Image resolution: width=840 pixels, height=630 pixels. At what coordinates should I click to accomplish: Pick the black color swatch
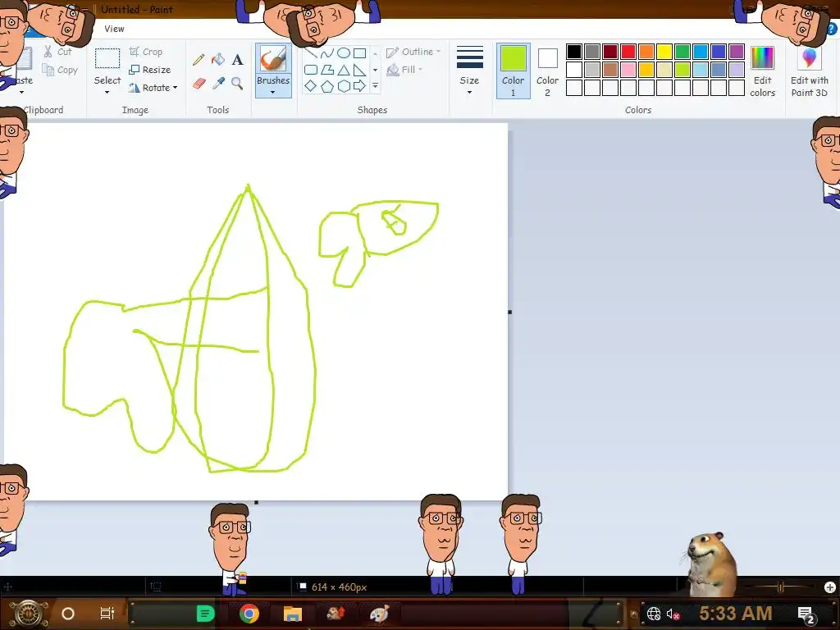573,52
